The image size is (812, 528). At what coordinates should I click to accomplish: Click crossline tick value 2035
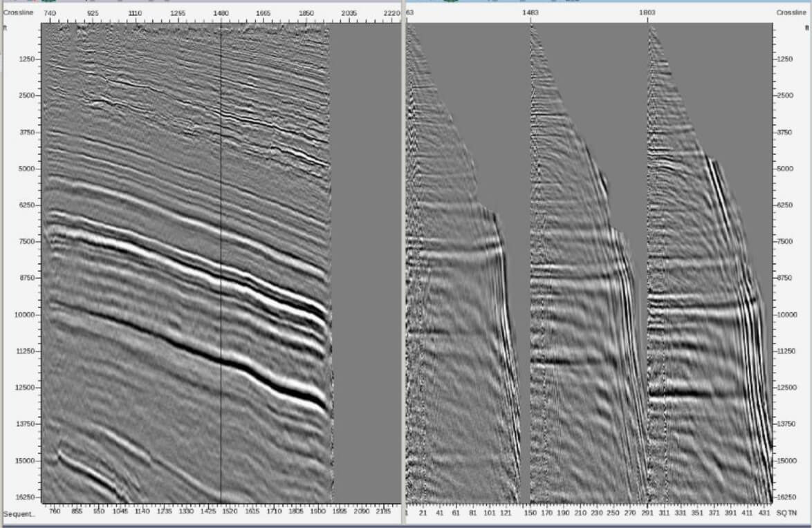click(x=349, y=13)
